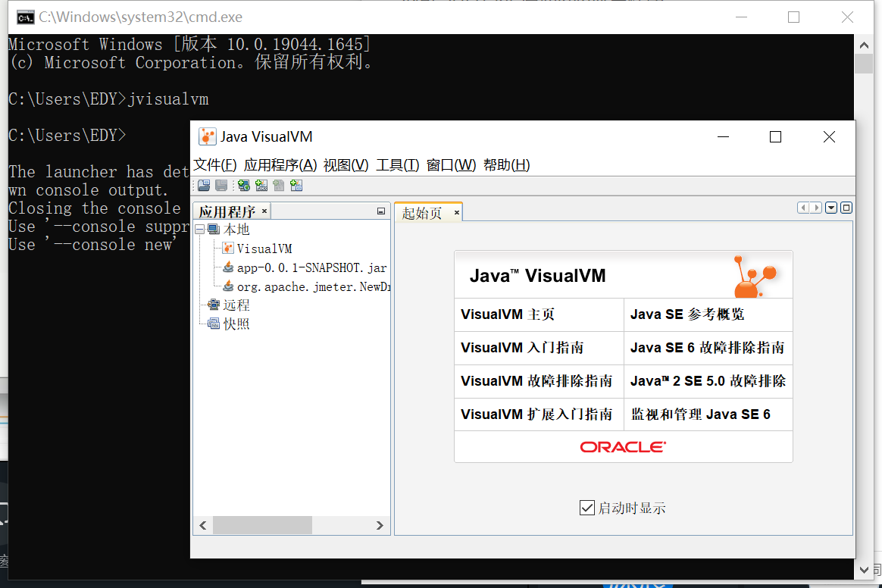Select the 本地 (Local) tree node
Viewport: 882px width, 588px height.
tap(229, 230)
